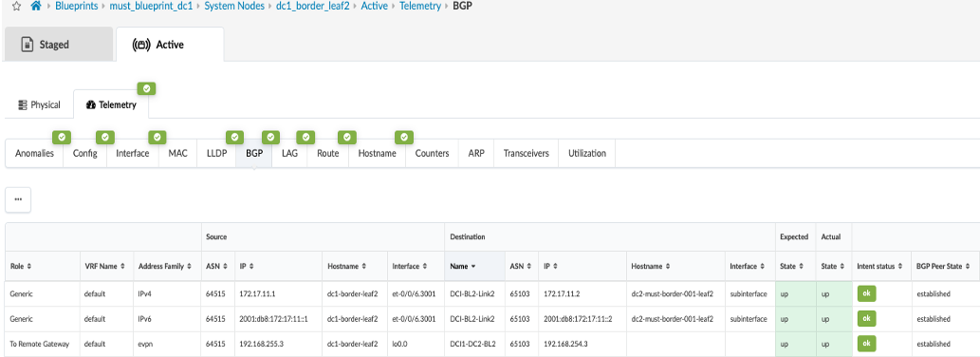Click the favorite star icon in breadcrumb

click(x=17, y=7)
